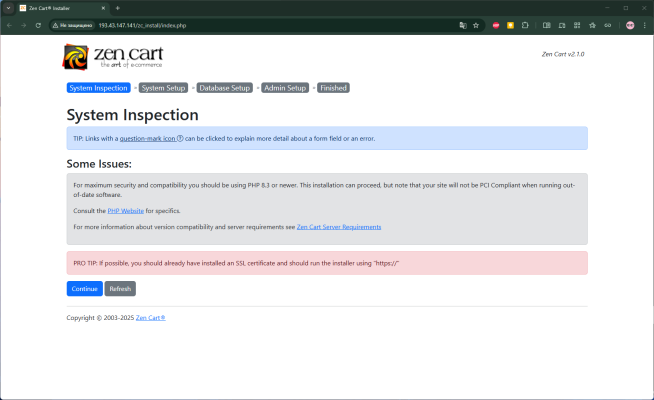The width and height of the screenshot is (654, 400).
Task: Open Zen Cart Server Requirements link
Action: click(x=338, y=227)
